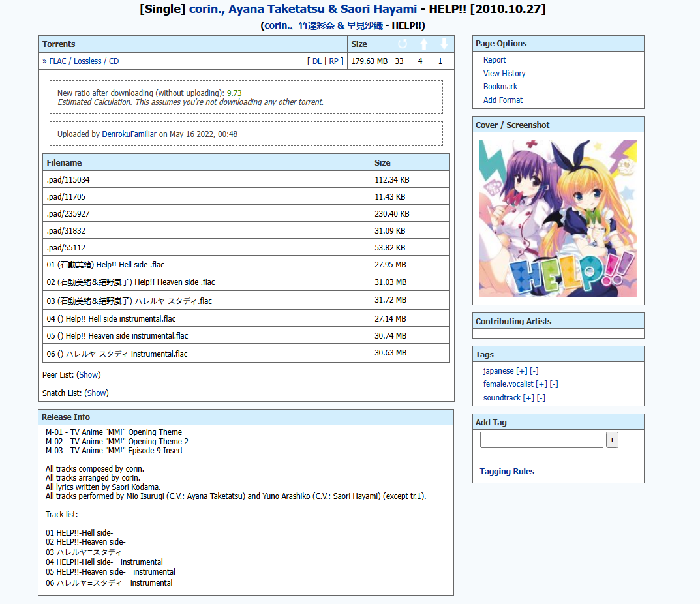Click the Contributing Artists panel header
This screenshot has width=700, height=604.
pyautogui.click(x=558, y=321)
